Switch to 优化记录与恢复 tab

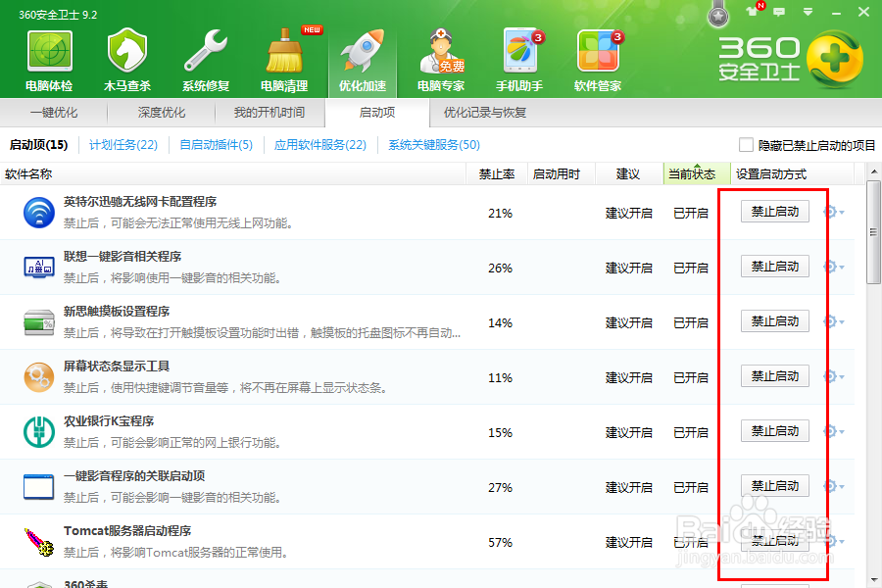(x=485, y=113)
